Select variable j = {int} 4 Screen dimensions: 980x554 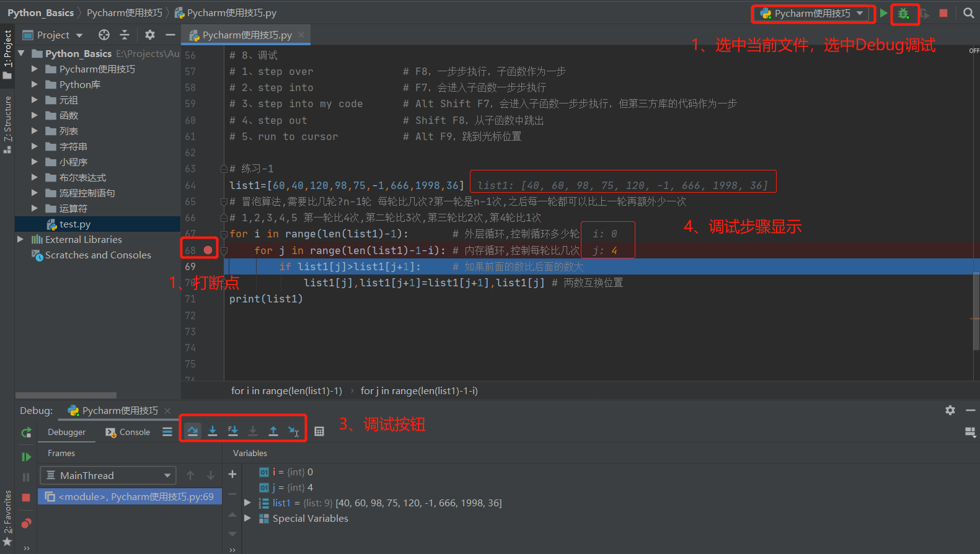coord(286,487)
